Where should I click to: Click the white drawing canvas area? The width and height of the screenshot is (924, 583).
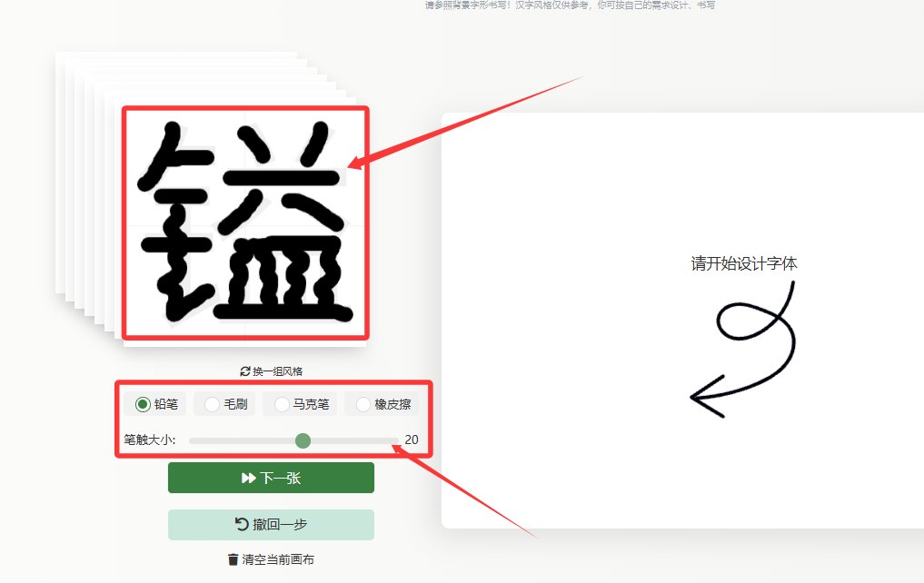pyautogui.click(x=682, y=321)
